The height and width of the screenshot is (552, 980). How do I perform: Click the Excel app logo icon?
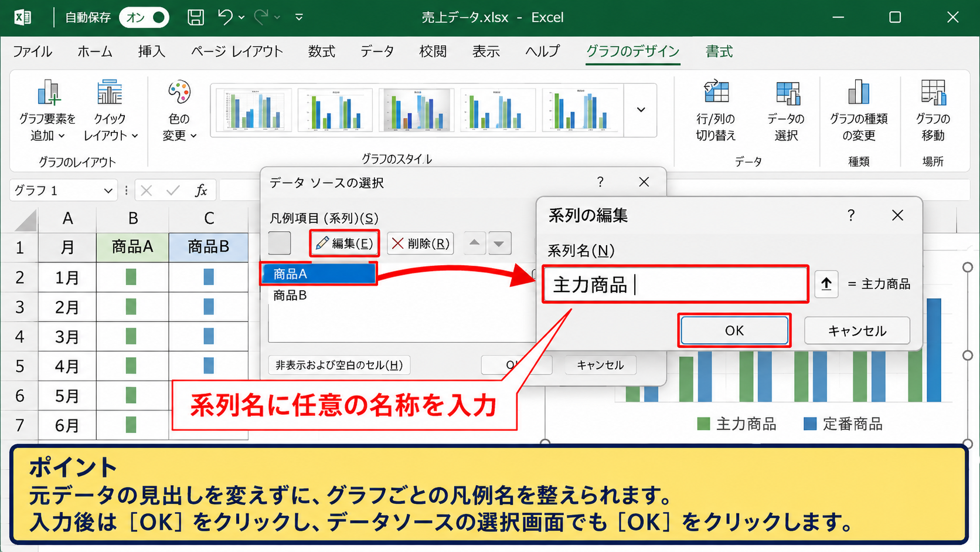(22, 17)
